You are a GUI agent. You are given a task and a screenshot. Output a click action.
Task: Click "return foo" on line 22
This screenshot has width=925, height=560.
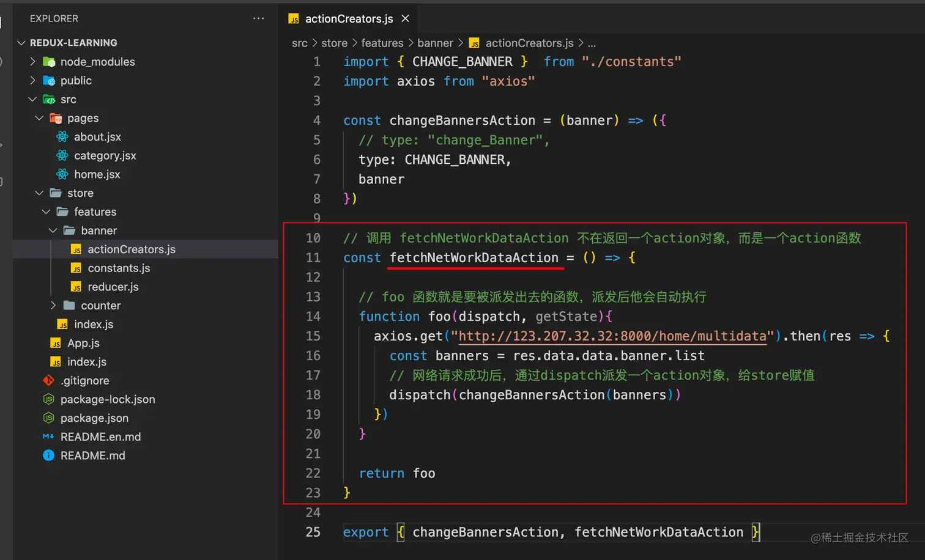397,473
